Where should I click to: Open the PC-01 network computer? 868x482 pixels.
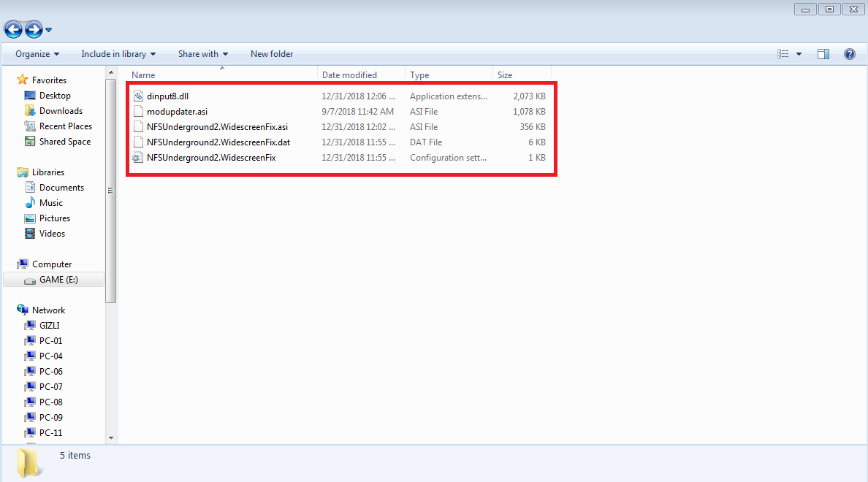point(51,341)
